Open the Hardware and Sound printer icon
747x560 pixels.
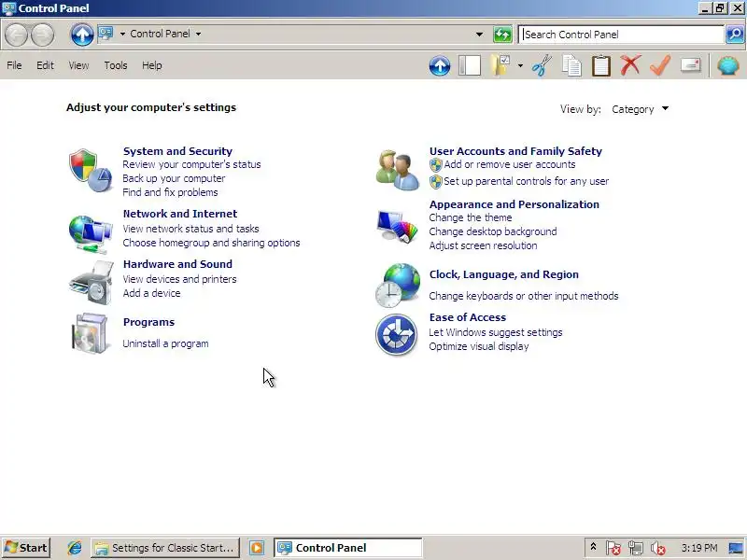[x=91, y=283]
